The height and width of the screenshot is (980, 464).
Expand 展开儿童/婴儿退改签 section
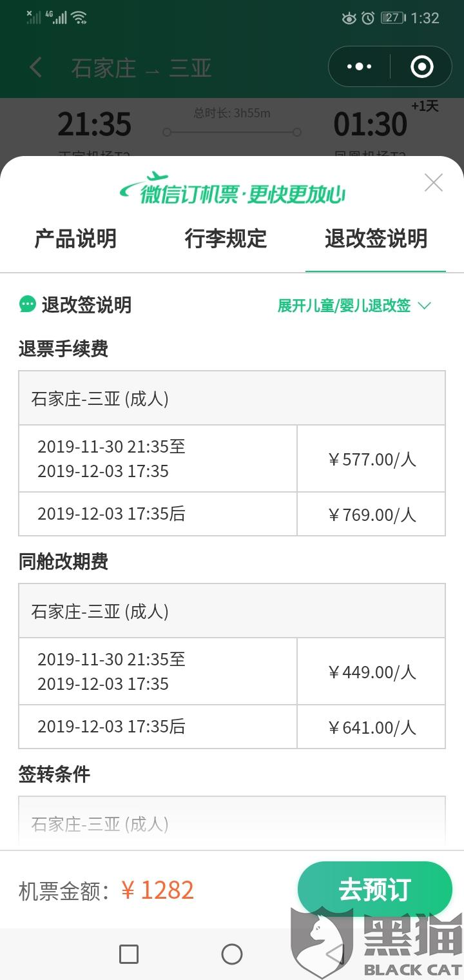click(x=354, y=306)
